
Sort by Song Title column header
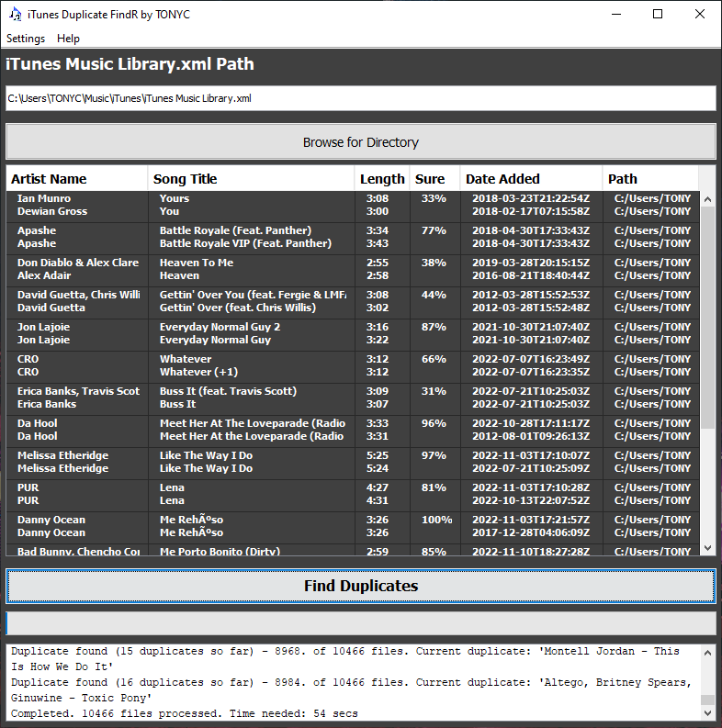251,179
